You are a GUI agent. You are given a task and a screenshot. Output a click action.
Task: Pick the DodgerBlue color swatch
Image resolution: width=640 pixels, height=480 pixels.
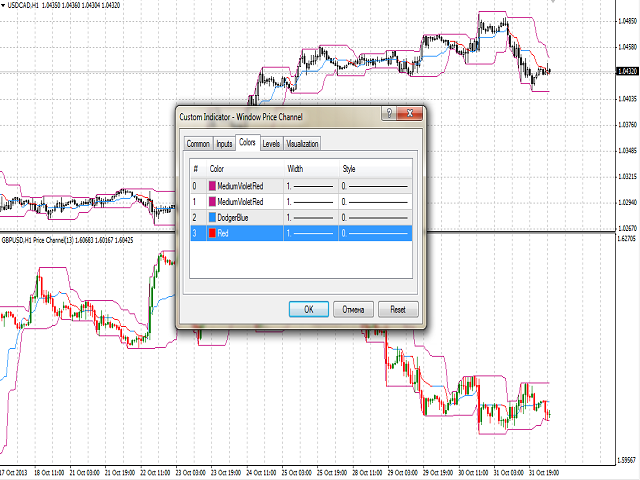pyautogui.click(x=212, y=217)
